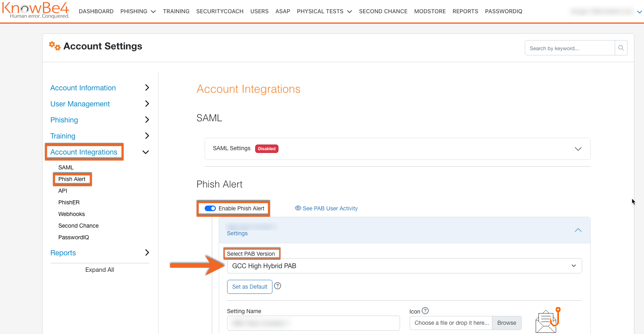Screen dimensions: 644x334
Task: Click help icon next to Set as Default
Action: [277, 286]
